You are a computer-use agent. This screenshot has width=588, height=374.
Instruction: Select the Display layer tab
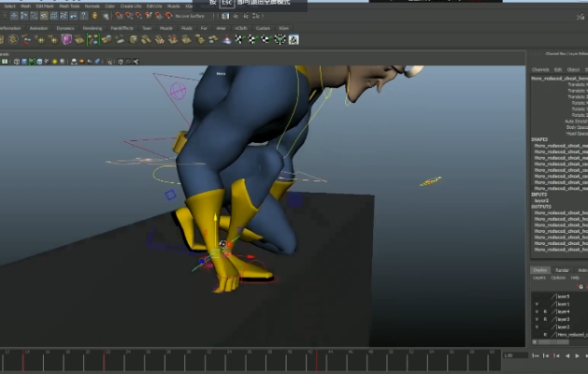coord(540,270)
